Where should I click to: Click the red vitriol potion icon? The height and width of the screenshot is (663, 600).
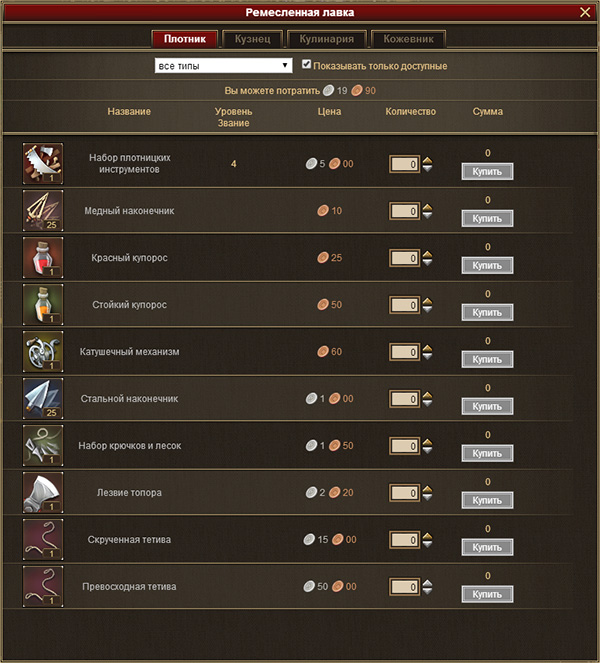point(43,258)
